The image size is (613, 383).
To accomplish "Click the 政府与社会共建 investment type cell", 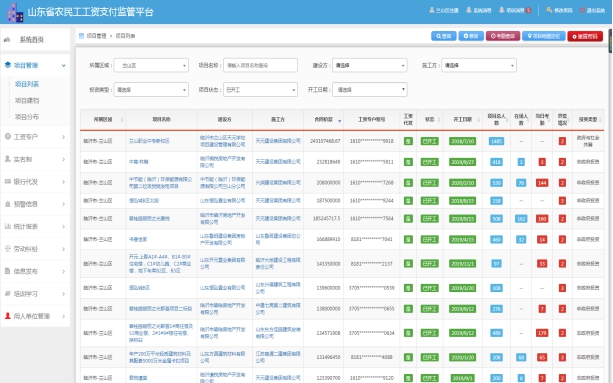I will coord(588,141).
